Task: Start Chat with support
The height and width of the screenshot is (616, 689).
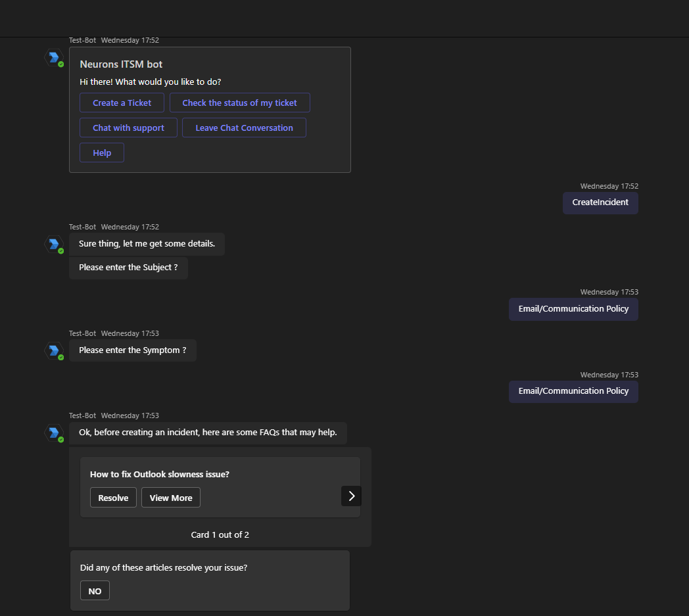Action: tap(128, 128)
